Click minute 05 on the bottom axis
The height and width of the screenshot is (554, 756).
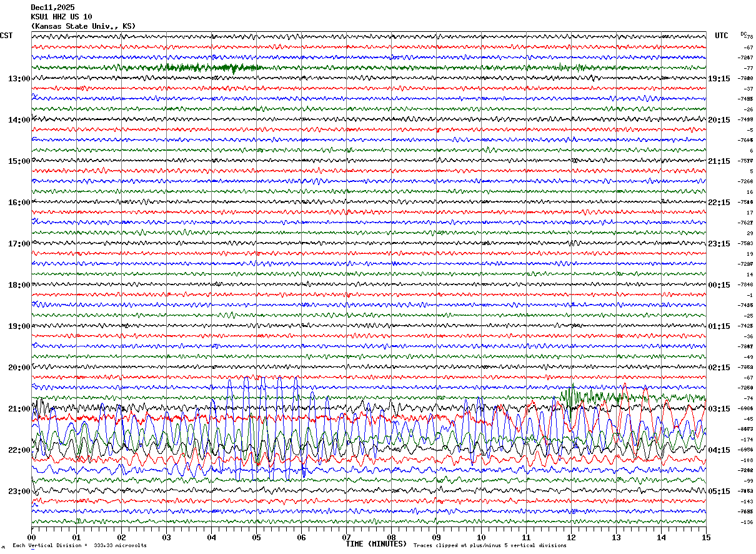click(256, 537)
